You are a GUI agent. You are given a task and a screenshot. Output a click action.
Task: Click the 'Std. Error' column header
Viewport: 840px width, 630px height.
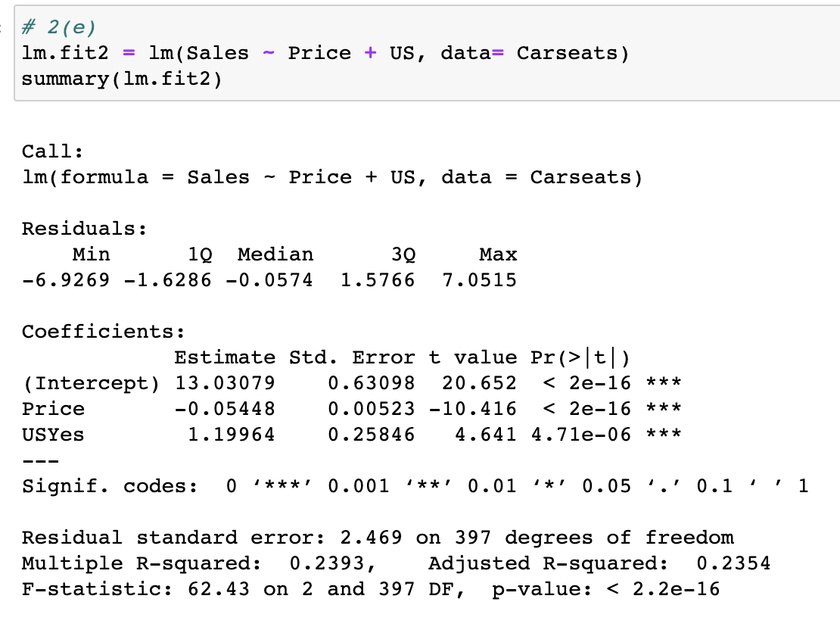coord(352,357)
